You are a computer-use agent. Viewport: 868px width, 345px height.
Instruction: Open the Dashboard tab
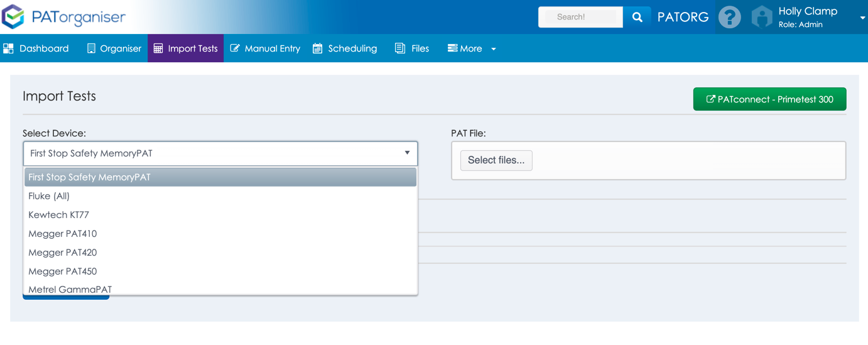(x=36, y=48)
